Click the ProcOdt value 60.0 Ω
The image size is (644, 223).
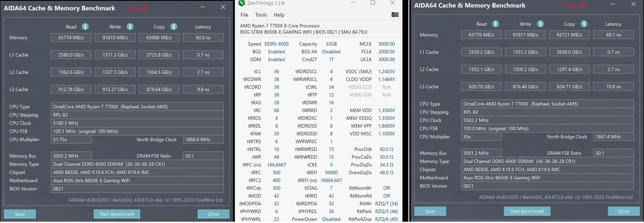(x=386, y=149)
